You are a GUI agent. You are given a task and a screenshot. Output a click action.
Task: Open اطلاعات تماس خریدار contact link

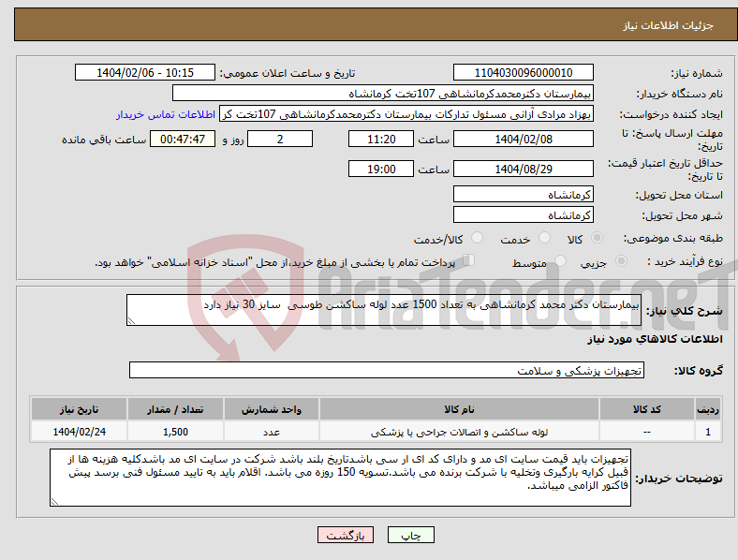pyautogui.click(x=166, y=114)
